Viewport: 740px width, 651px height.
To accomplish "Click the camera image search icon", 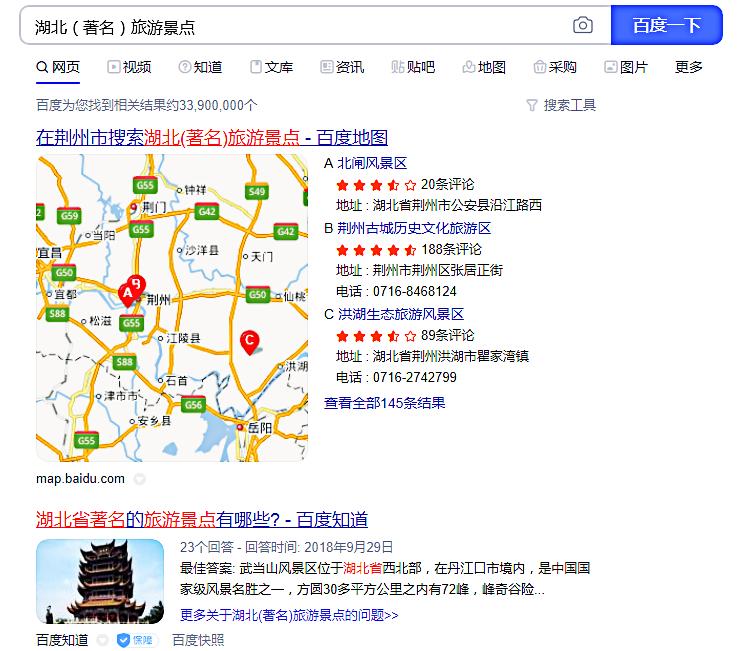I will coord(583,25).
